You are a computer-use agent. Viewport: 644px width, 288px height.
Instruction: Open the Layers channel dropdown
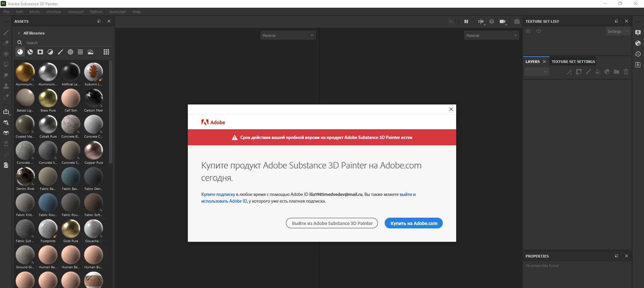click(x=537, y=72)
